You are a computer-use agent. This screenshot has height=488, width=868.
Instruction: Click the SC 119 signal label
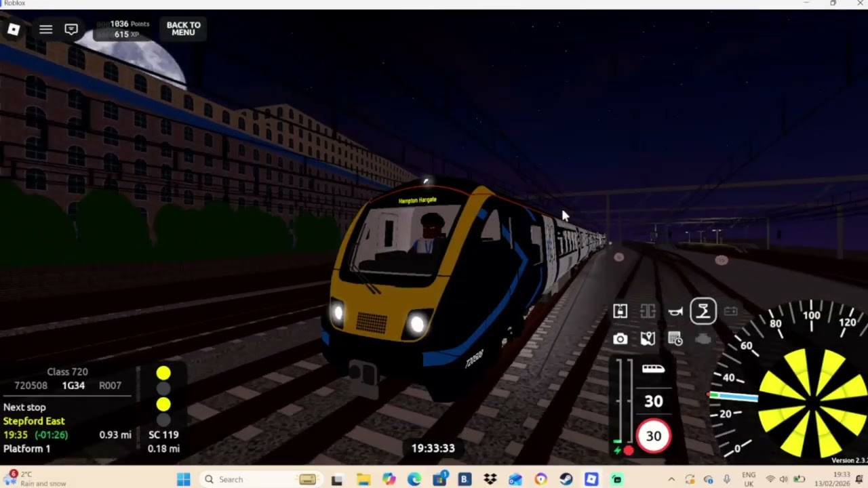pyautogui.click(x=163, y=435)
